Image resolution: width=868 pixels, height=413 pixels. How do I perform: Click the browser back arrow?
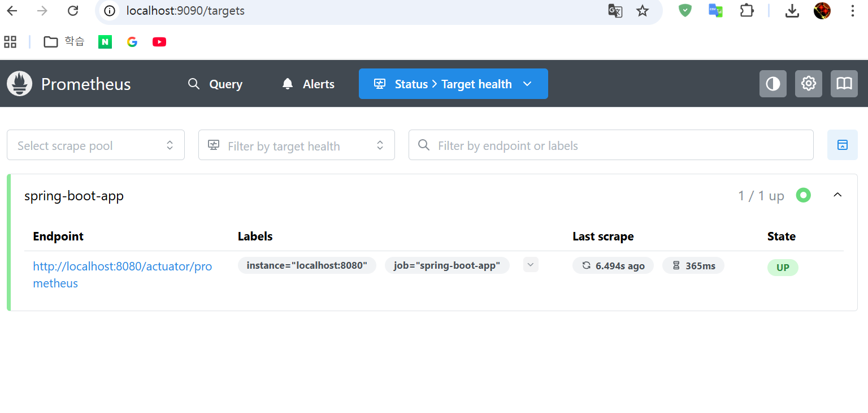tap(12, 11)
